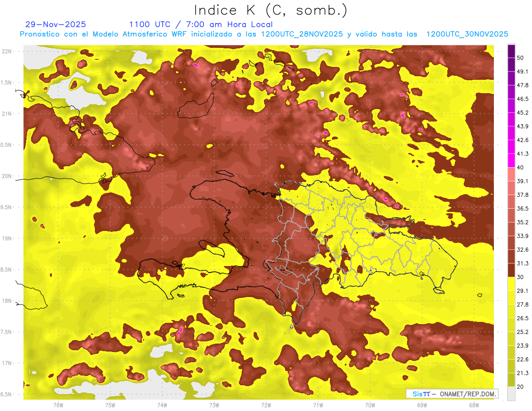Click the "50" color scale label

click(x=520, y=58)
